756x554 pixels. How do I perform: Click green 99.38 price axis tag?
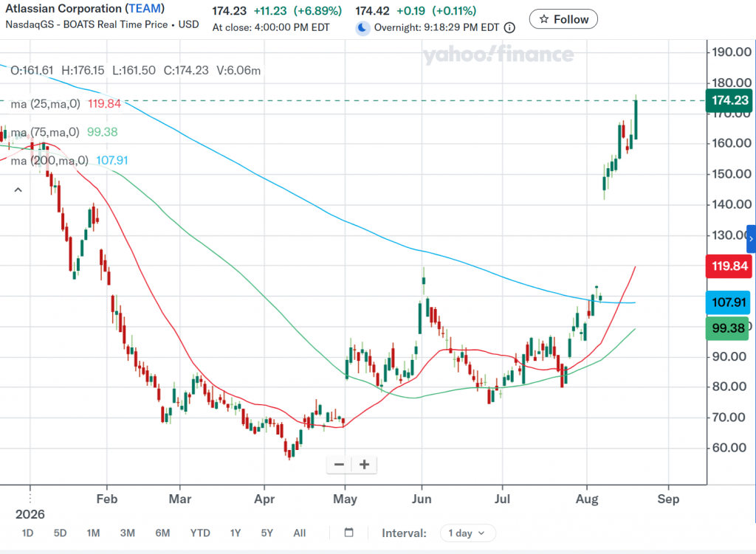coord(727,328)
